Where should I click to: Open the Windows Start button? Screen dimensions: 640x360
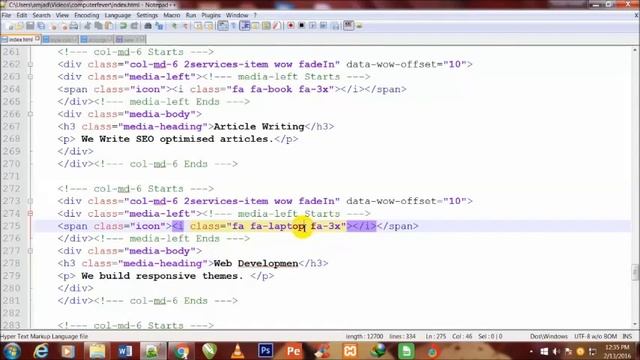coord(11,351)
